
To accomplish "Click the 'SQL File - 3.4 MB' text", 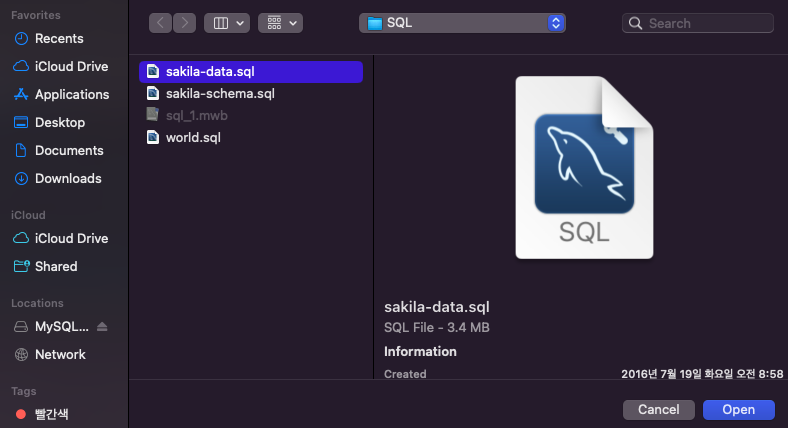I will coord(437,328).
